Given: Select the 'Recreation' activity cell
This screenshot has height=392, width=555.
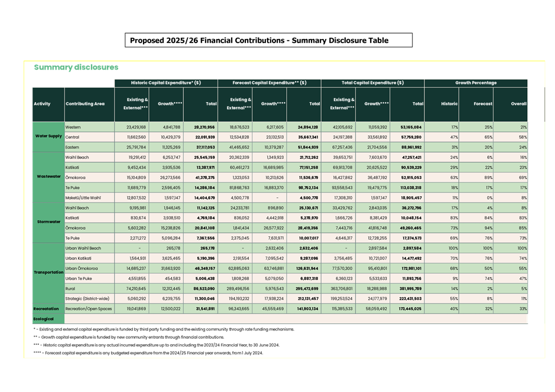Looking at the screenshot, I should [x=48, y=308].
